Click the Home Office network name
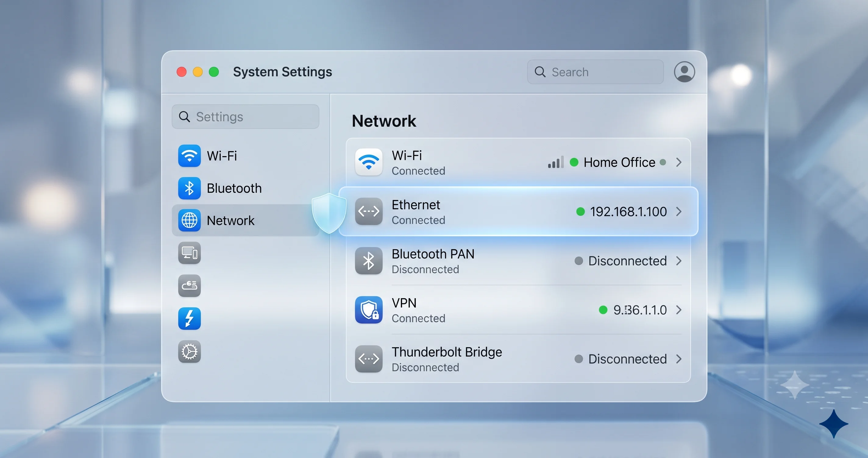The width and height of the screenshot is (868, 458). (x=619, y=162)
